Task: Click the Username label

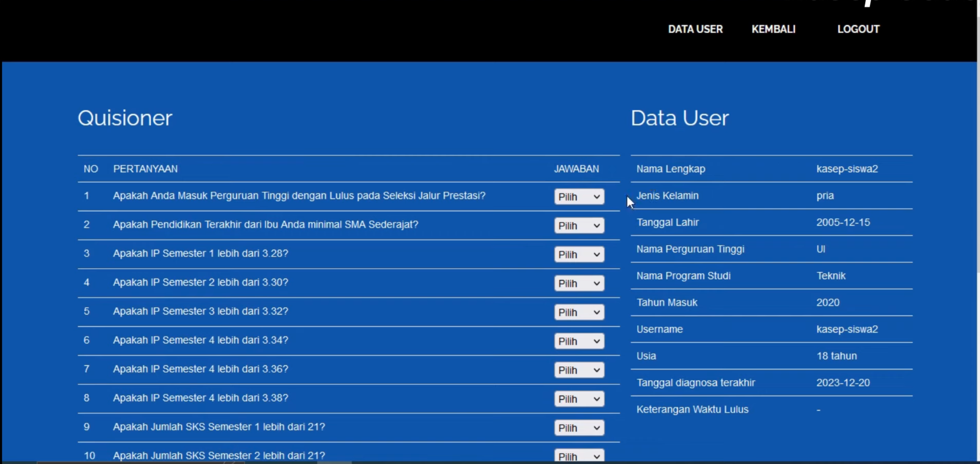Action: click(660, 329)
